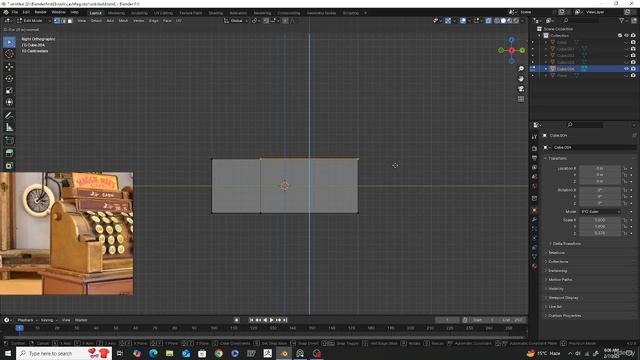Click the taskbar search box

(x=63, y=353)
